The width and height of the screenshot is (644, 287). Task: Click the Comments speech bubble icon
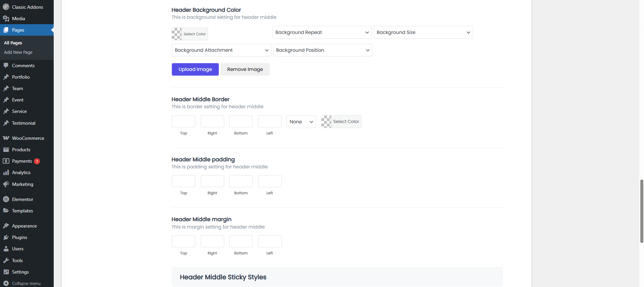coord(6,66)
